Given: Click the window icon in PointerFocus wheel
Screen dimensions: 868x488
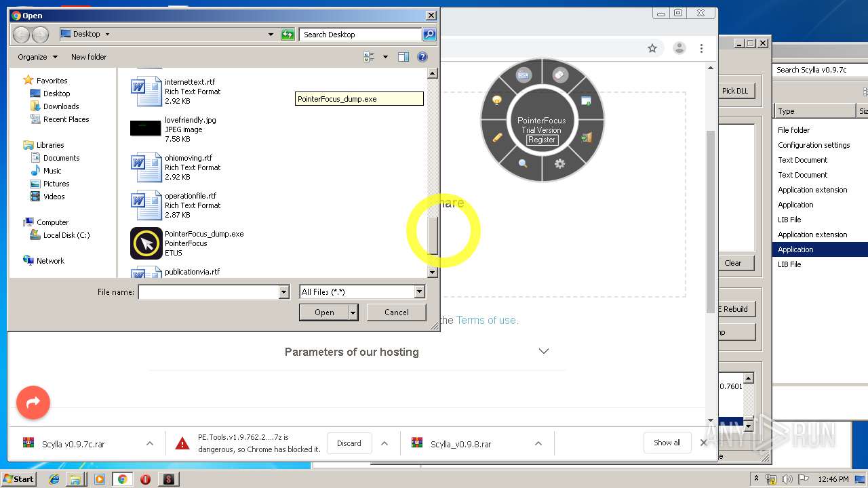Looking at the screenshot, I should pos(586,101).
